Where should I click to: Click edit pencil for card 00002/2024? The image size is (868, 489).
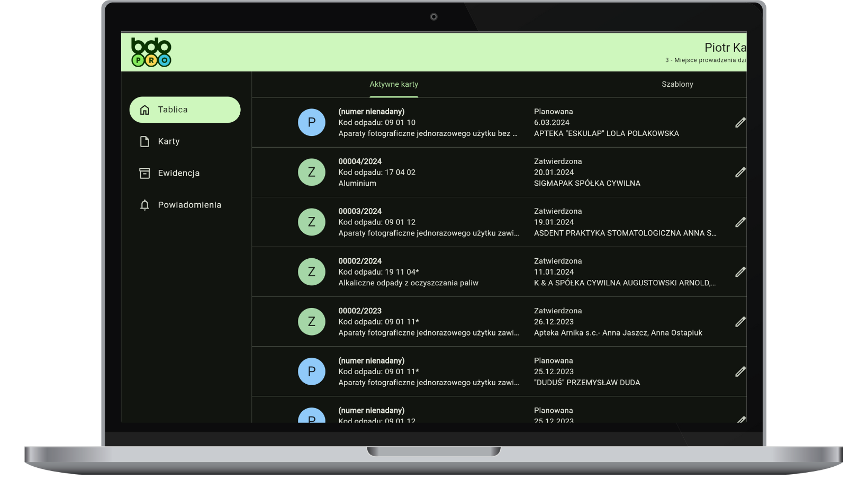(x=740, y=272)
